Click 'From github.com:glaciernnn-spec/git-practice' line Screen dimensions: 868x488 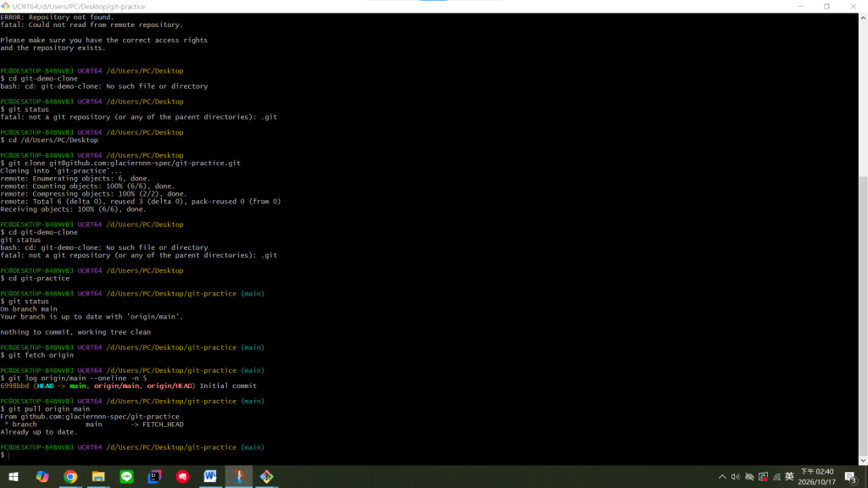click(90, 417)
